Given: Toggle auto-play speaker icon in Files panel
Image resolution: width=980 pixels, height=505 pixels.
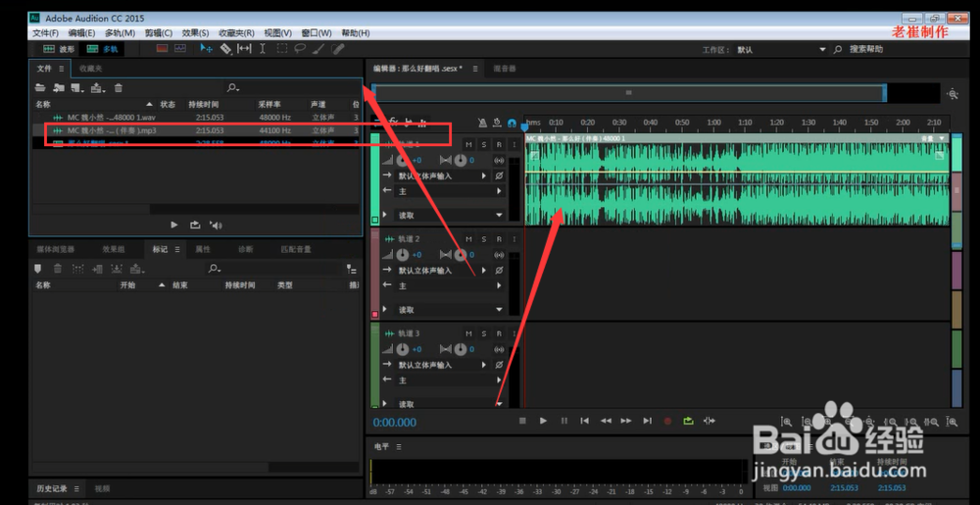Looking at the screenshot, I should [x=216, y=226].
